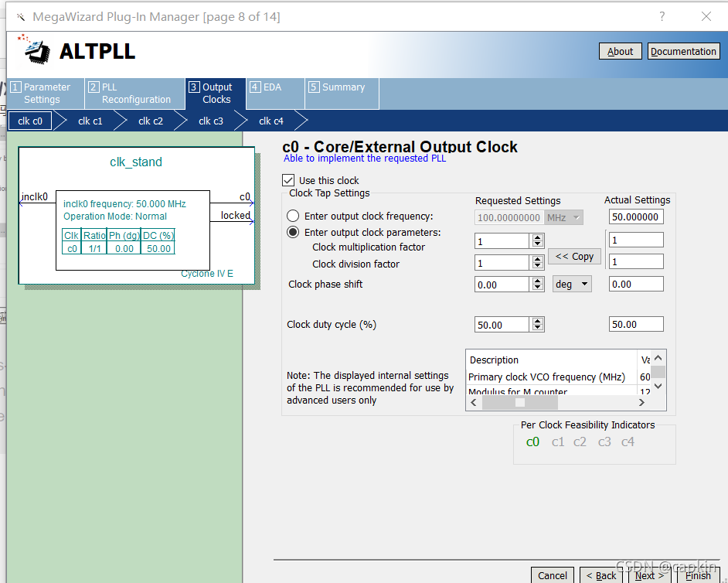
Task: Click the requested clock division factor field
Action: point(502,263)
